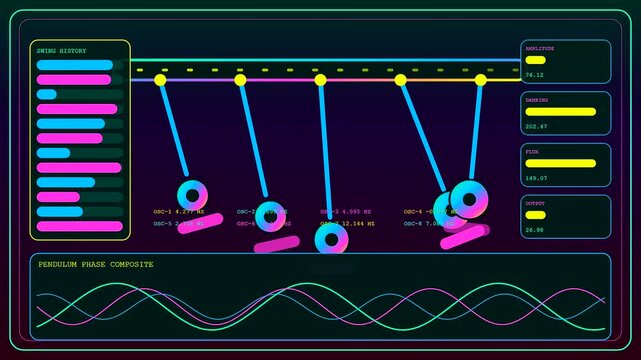Select the ring bob of the center pendulum
This screenshot has height=360, width=641.
331,239
